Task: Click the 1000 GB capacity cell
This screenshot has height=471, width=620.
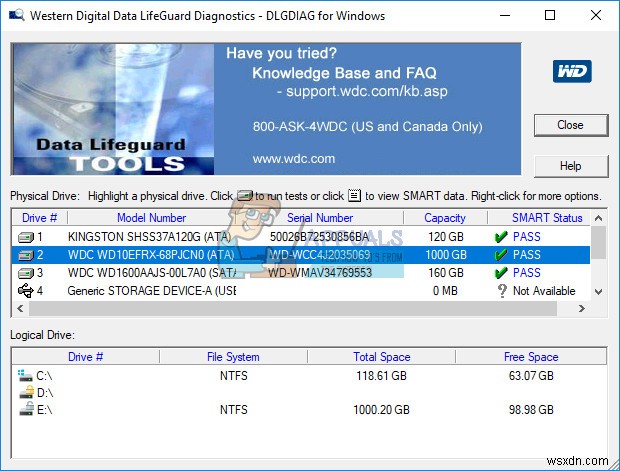Action: click(x=446, y=255)
